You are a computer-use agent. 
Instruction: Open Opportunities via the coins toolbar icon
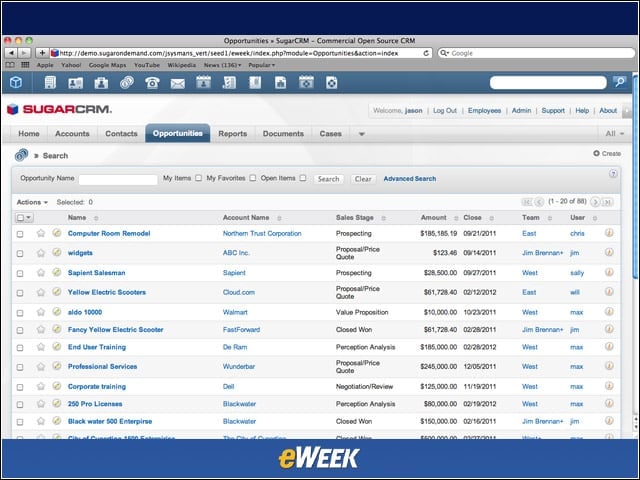[x=127, y=83]
